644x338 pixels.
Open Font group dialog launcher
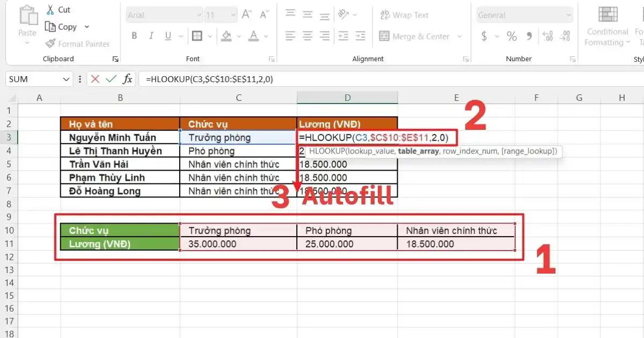tap(271, 59)
